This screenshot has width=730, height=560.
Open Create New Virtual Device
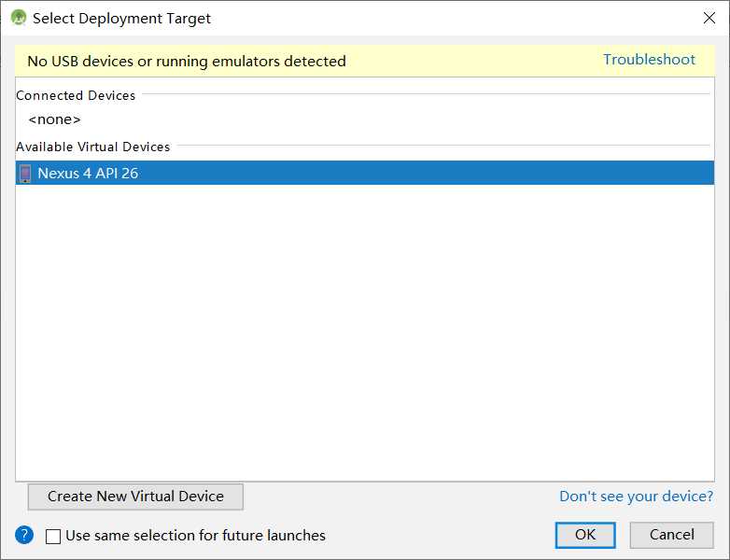click(135, 497)
